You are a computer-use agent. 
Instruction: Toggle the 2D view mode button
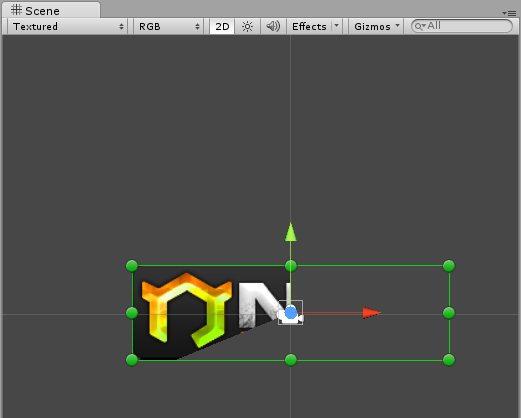pyautogui.click(x=222, y=26)
